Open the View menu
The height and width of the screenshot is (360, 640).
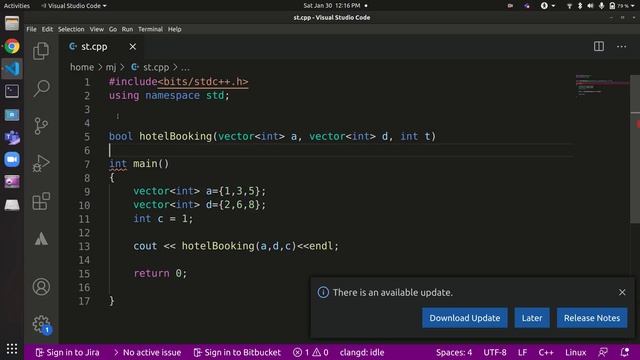pyautogui.click(x=97, y=29)
